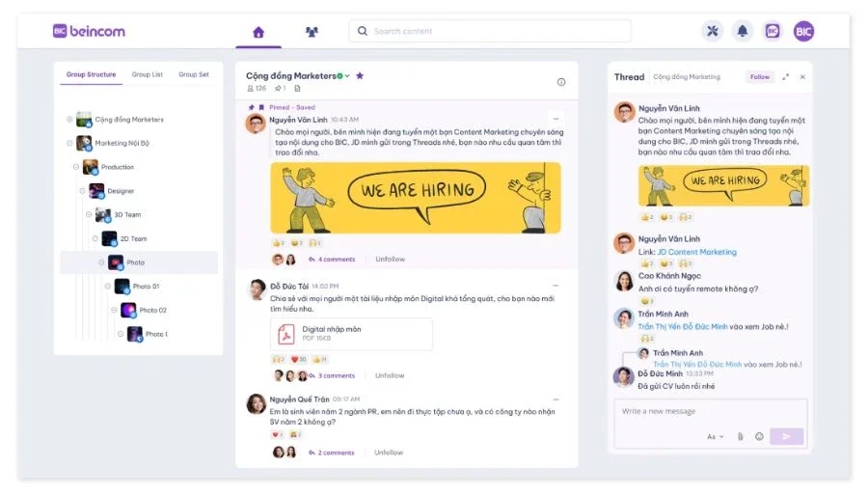
Task: Open the group files document icon
Action: click(297, 88)
